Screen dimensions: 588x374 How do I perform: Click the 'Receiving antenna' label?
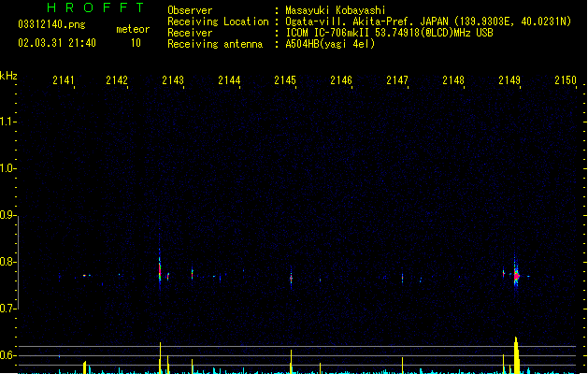pos(215,44)
